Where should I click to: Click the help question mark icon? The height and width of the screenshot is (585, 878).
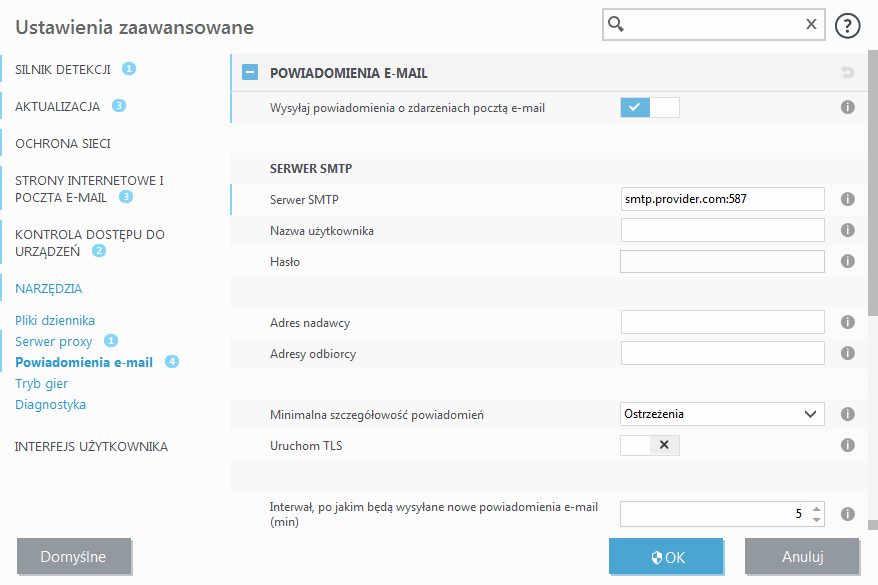pos(847,26)
